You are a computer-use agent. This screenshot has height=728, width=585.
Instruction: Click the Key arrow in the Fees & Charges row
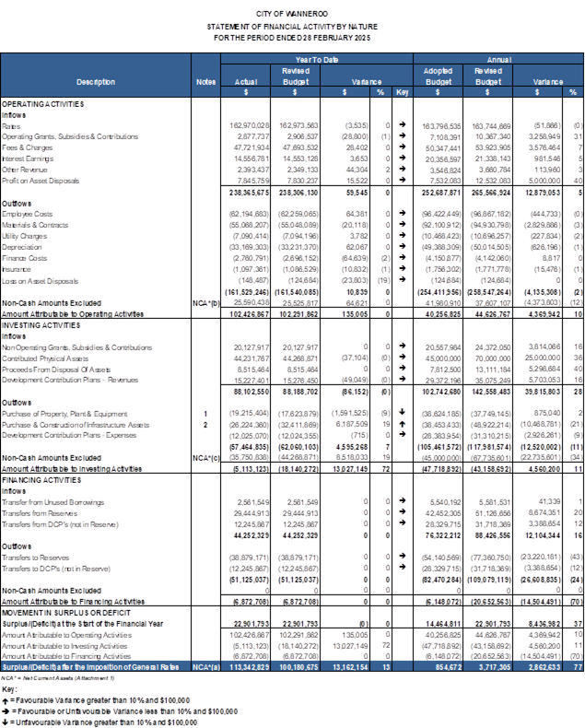coord(402,146)
